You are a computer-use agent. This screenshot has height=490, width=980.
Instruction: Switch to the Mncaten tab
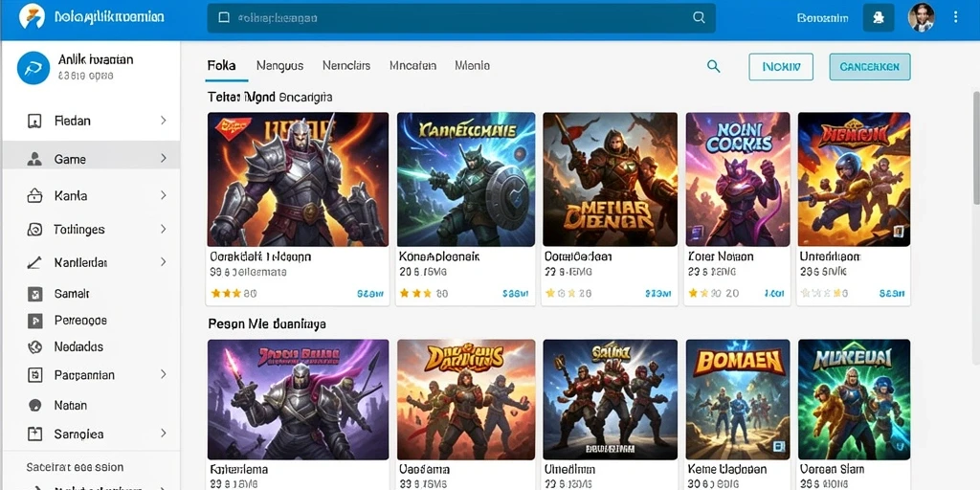[412, 66]
